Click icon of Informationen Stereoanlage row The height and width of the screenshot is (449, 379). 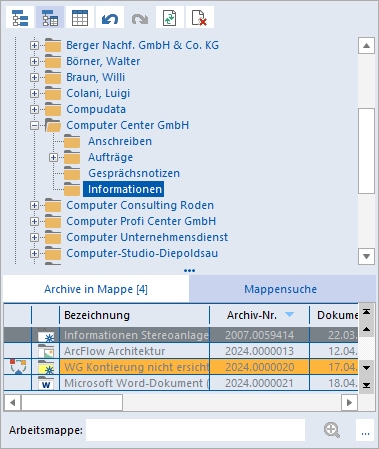point(46,335)
